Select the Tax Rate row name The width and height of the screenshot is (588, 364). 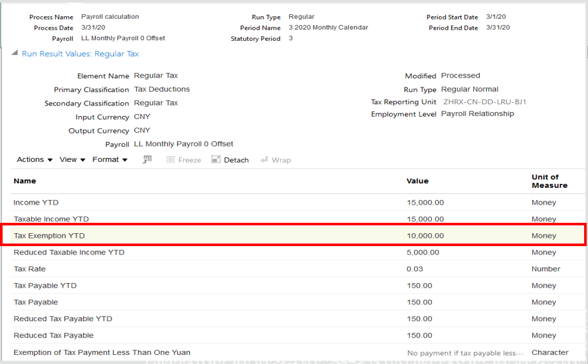pyautogui.click(x=30, y=269)
